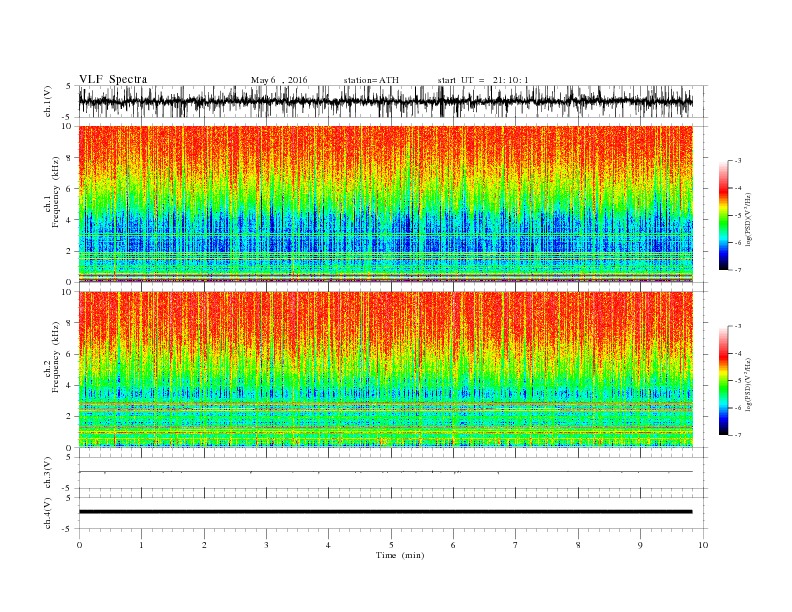
Task: Click the time axis tick label "7"
Action: coord(516,545)
